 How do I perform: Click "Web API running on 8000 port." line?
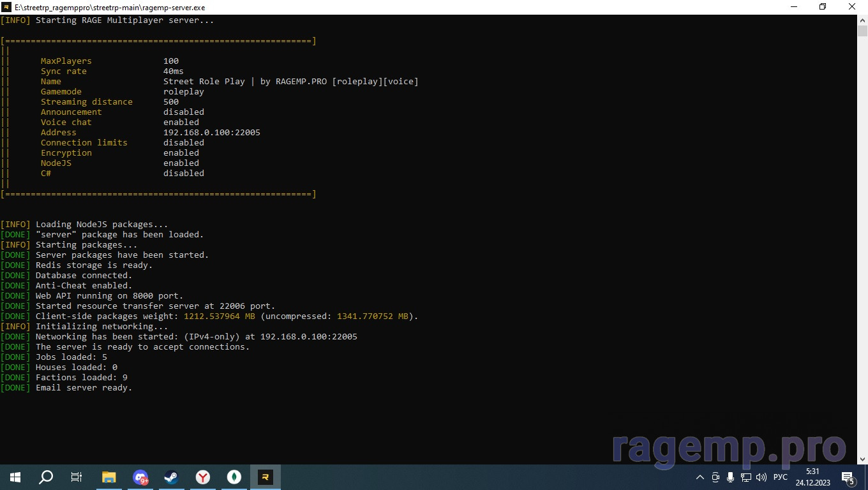coord(92,296)
